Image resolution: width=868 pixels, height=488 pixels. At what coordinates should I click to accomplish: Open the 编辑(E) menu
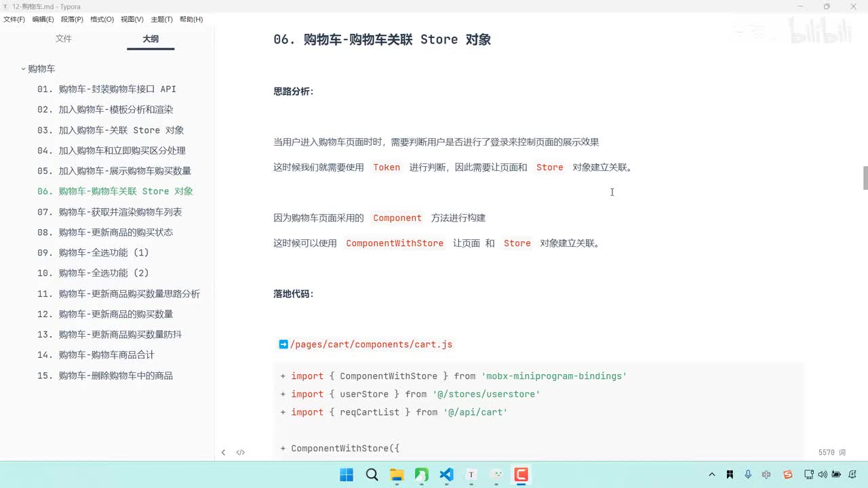click(43, 20)
